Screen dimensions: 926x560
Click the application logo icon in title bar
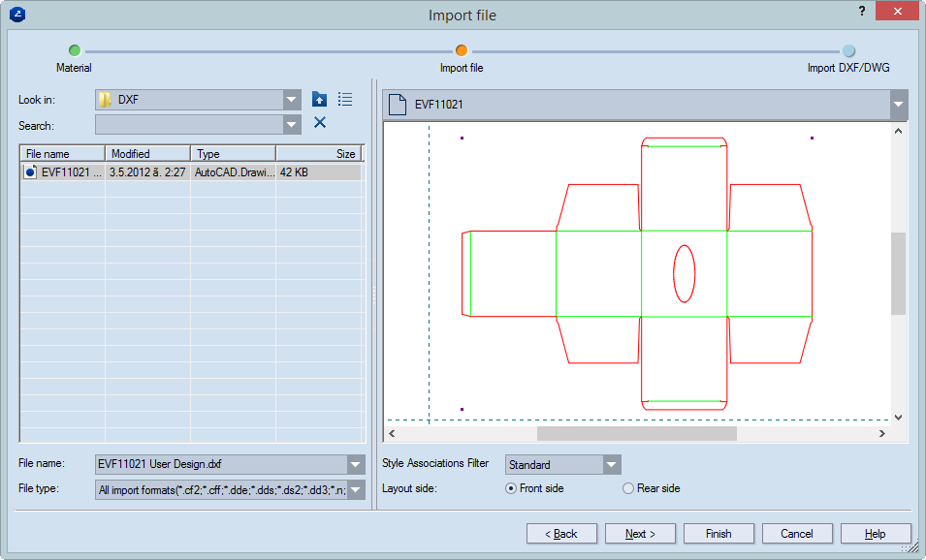16,15
